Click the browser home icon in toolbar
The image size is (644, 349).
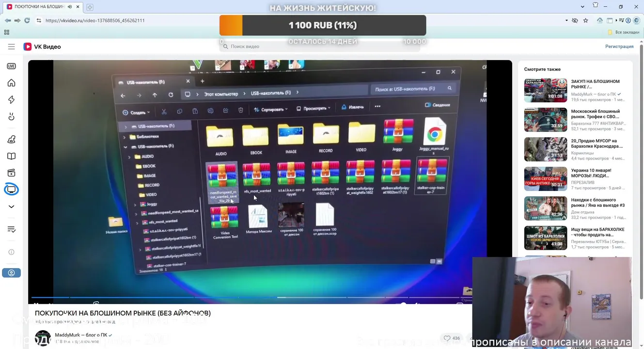pyautogui.click(x=599, y=20)
